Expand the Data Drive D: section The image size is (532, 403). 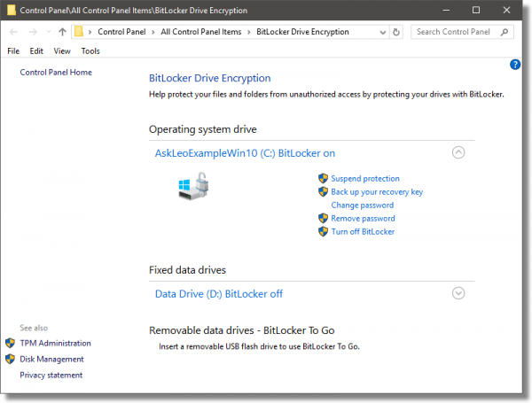click(458, 293)
